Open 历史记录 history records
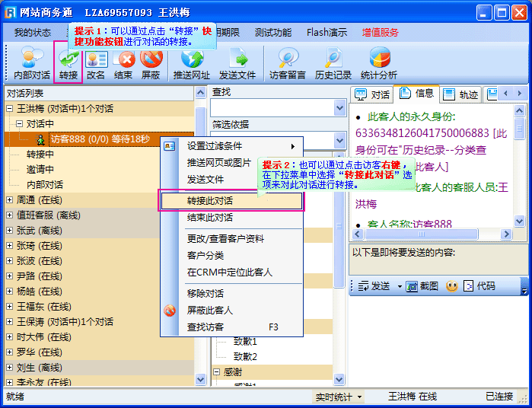Image resolution: width=532 pixels, height=408 pixels. 333,64
